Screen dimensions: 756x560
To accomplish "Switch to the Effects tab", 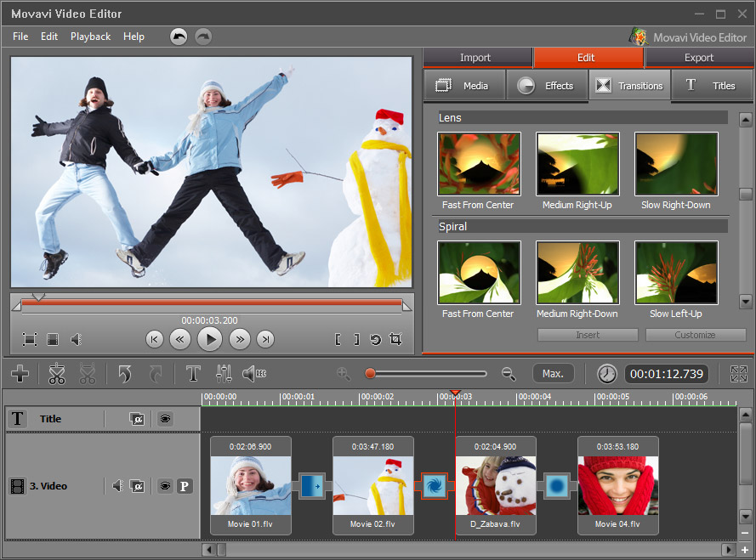I will (x=547, y=85).
